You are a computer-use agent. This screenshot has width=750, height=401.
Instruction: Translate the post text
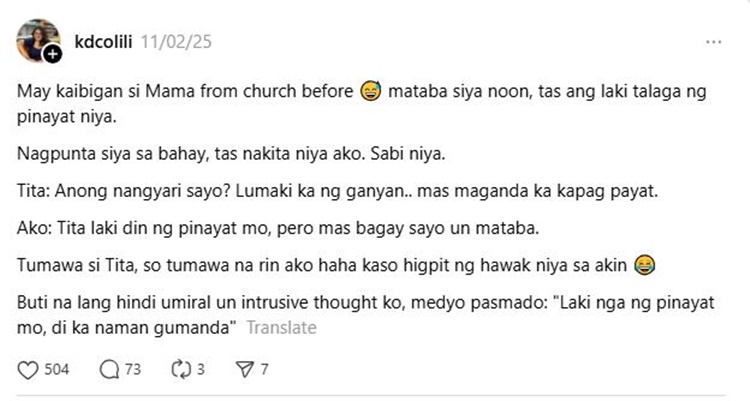point(281,328)
